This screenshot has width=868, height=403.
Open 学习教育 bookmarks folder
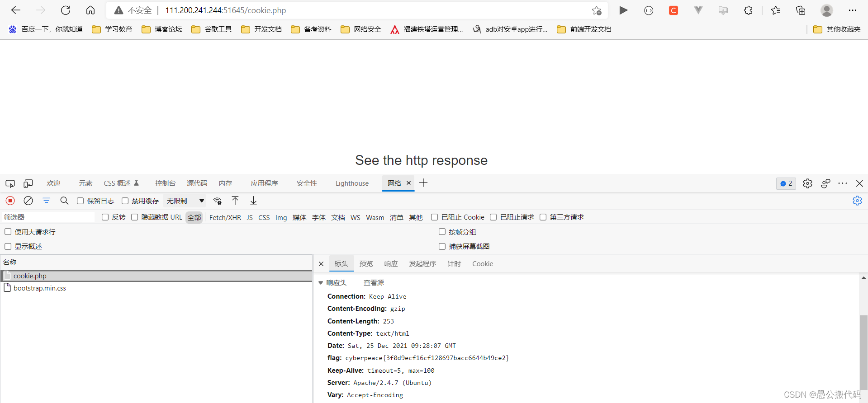pos(112,29)
